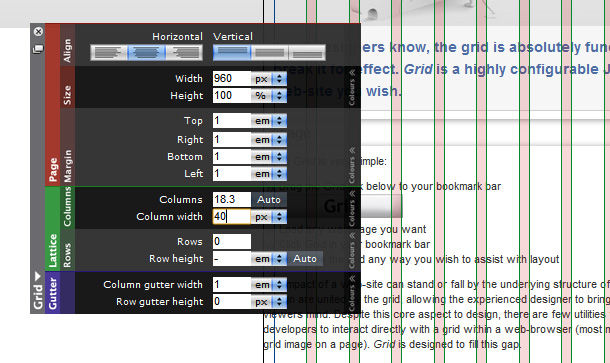Screen dimensions: 610x363
Task: Click the Right margin input field
Action: click(232, 139)
